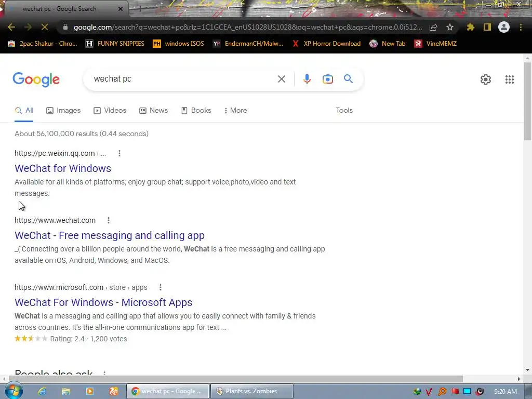
Task: Open the Chrome extensions puzzle icon
Action: point(471,27)
